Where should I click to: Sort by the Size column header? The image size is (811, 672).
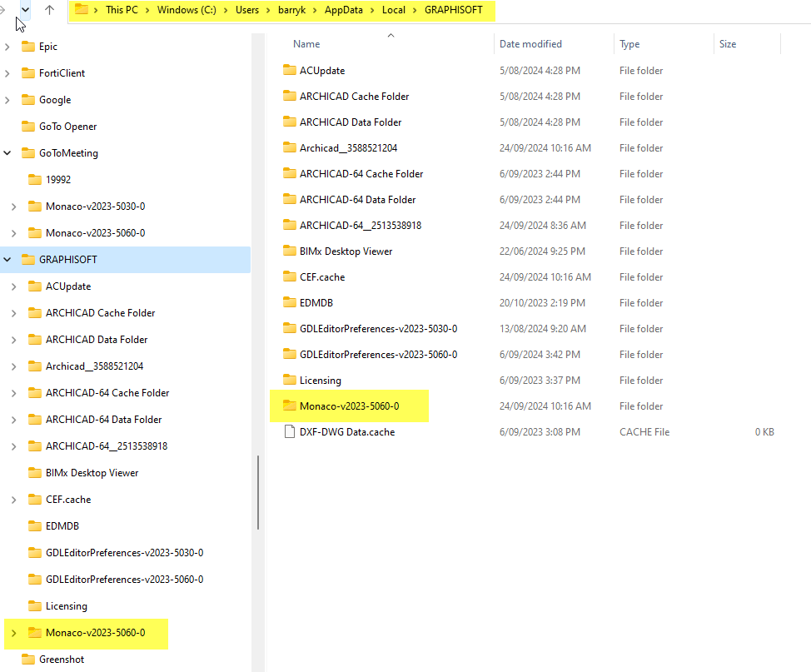click(x=727, y=44)
